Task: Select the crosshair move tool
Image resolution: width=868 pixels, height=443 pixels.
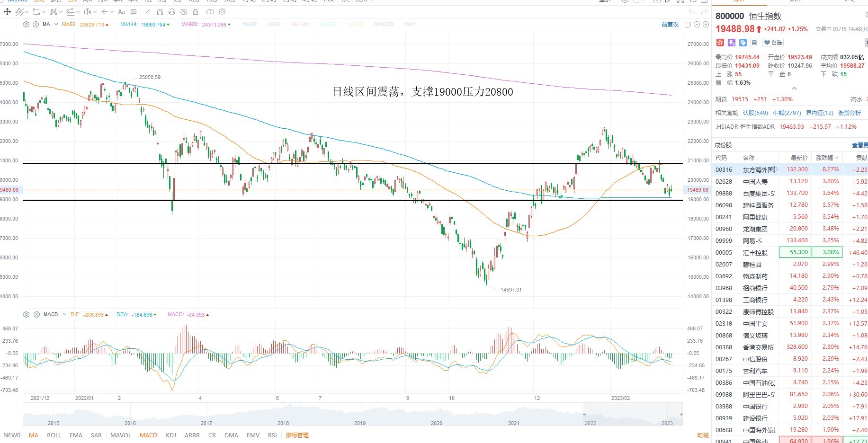Action: click(7, 12)
